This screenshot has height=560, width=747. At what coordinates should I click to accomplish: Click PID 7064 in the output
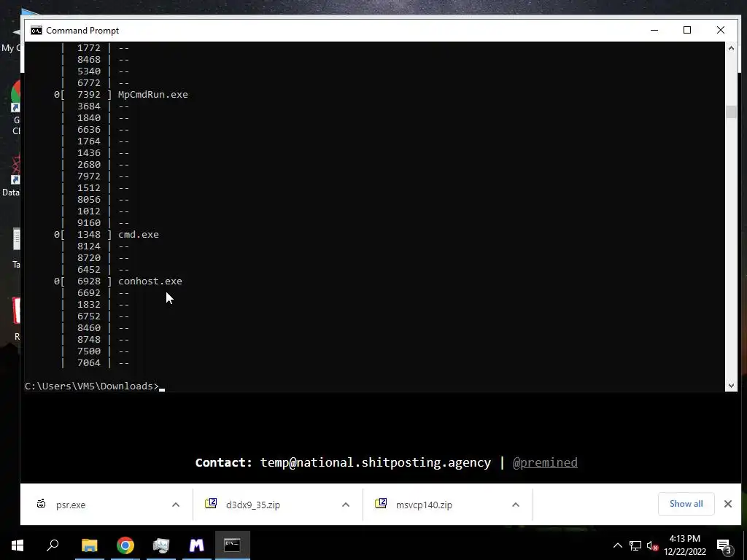click(89, 363)
